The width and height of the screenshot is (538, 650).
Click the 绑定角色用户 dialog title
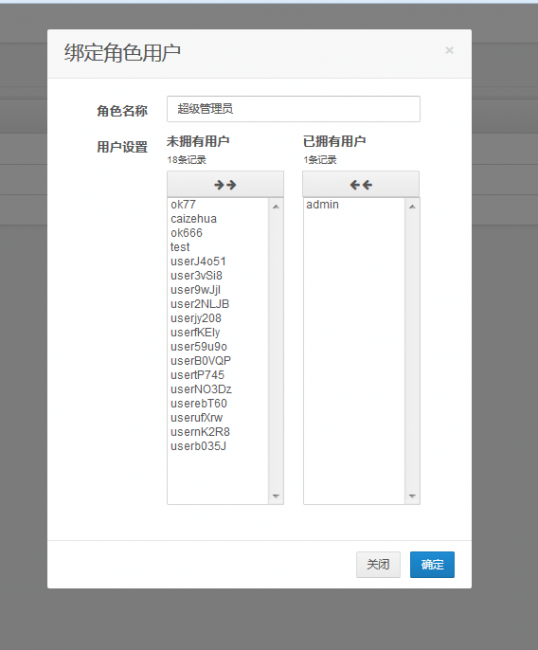pos(122,53)
